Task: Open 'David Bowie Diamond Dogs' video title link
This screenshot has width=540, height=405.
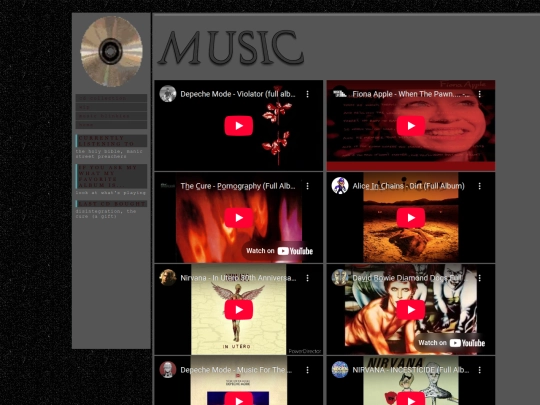Action: click(407, 278)
